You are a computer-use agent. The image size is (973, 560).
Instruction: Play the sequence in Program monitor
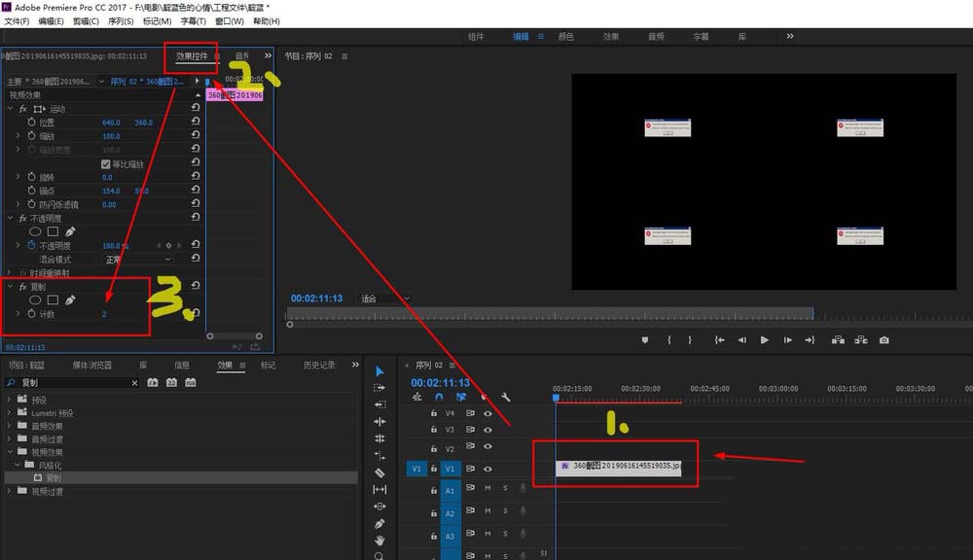(765, 340)
